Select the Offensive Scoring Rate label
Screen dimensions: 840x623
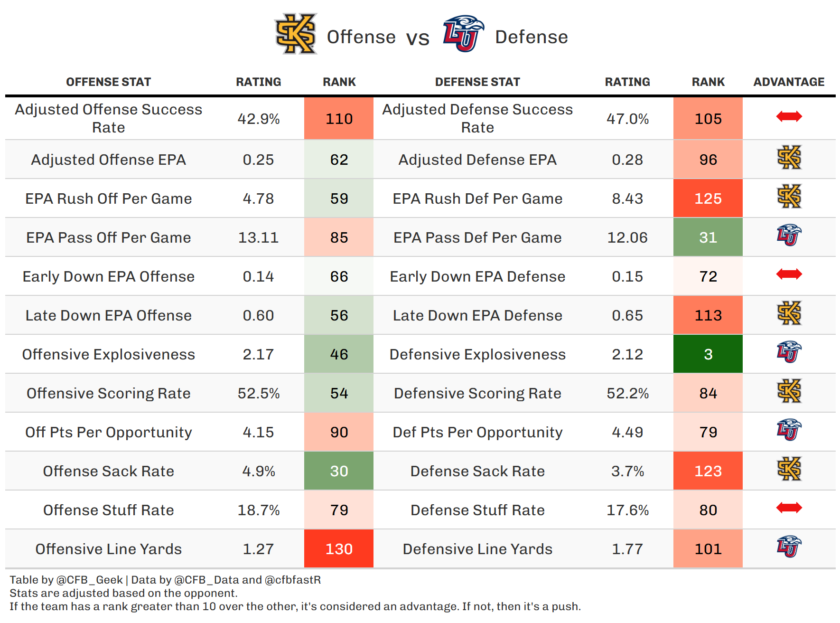point(108,393)
